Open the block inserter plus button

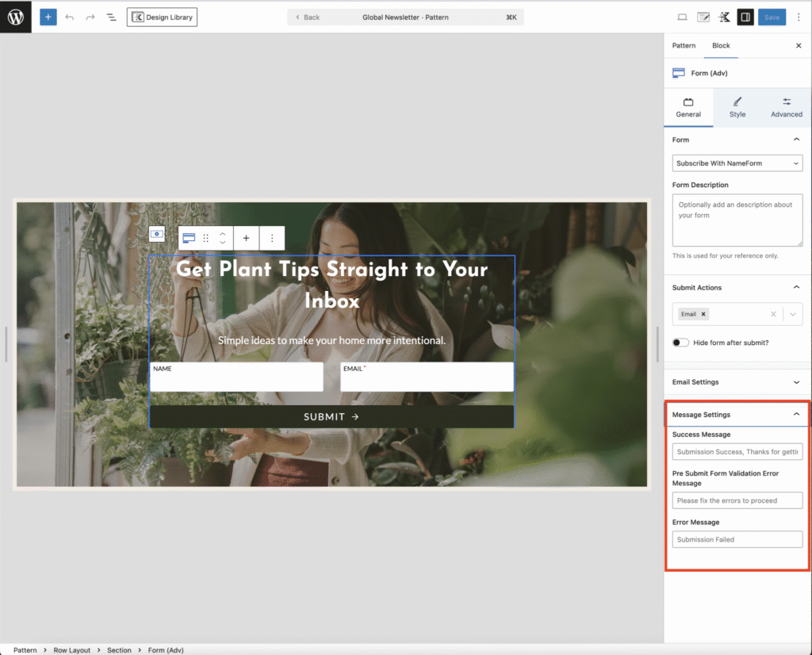(x=48, y=17)
